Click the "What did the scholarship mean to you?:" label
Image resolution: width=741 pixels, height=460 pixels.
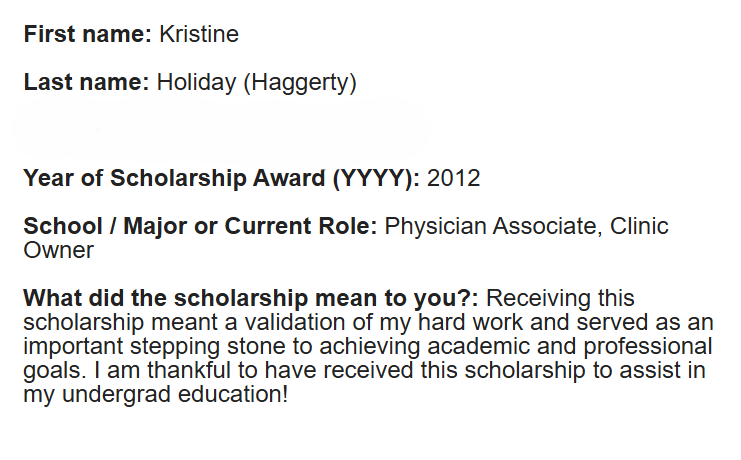click(x=251, y=298)
